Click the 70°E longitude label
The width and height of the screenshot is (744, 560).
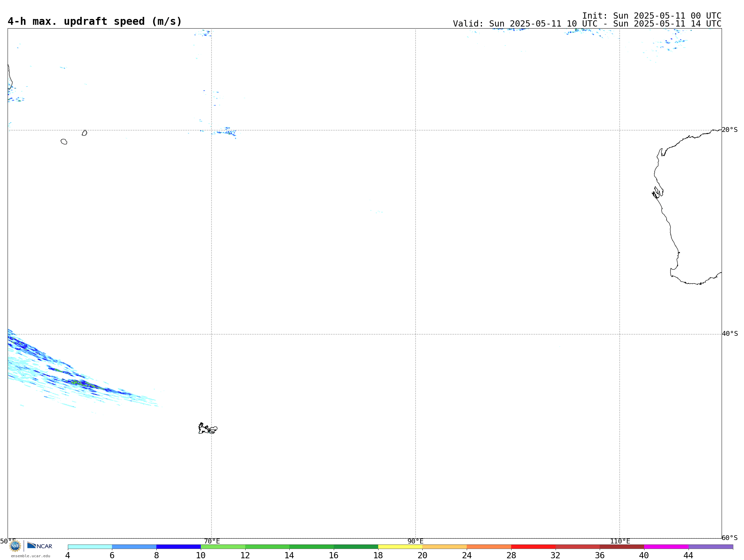coord(212,541)
